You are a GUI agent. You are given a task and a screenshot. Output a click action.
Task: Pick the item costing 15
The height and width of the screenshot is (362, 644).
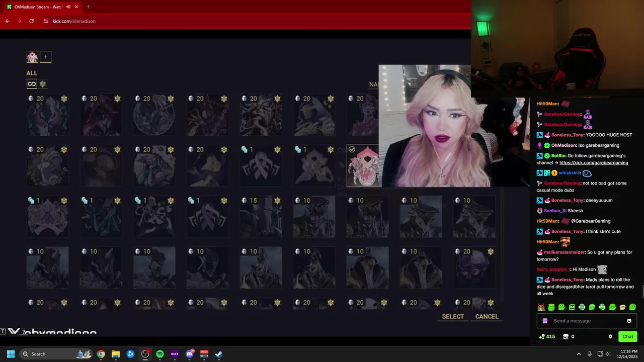[261, 217]
